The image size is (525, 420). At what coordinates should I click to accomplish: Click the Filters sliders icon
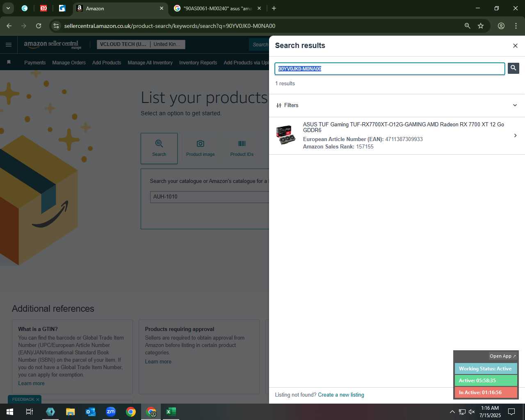click(x=279, y=105)
